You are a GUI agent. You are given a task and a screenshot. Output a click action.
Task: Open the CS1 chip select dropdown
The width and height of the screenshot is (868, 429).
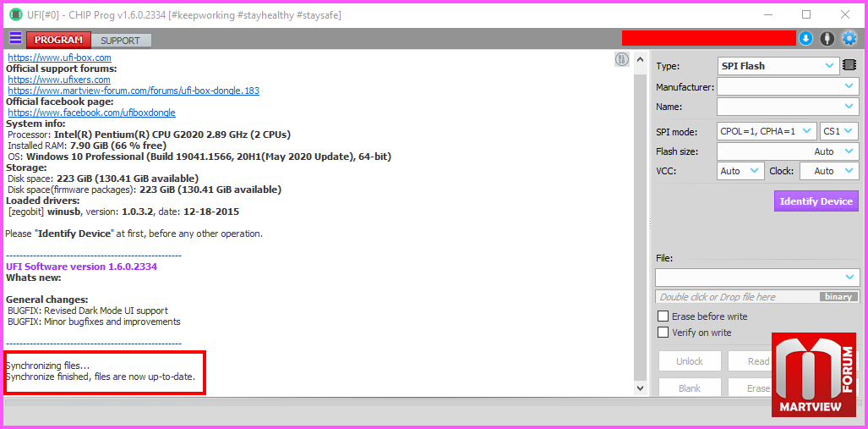pyautogui.click(x=839, y=131)
